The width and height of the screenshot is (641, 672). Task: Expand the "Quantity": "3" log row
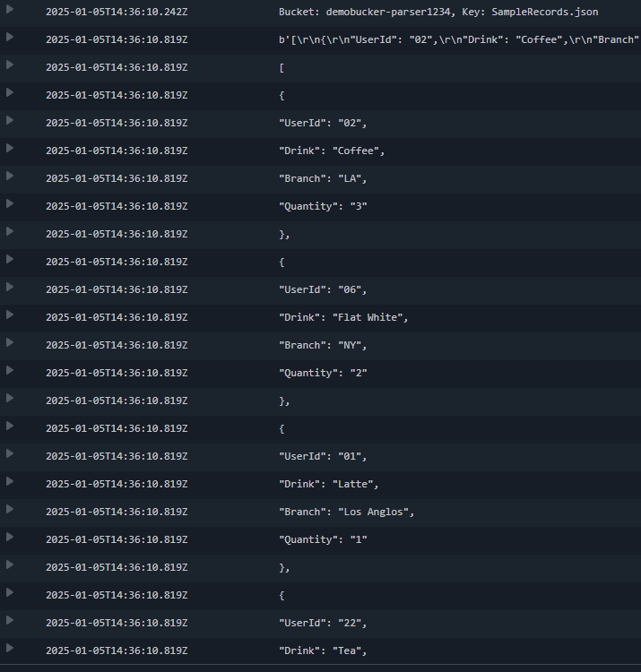click(10, 204)
